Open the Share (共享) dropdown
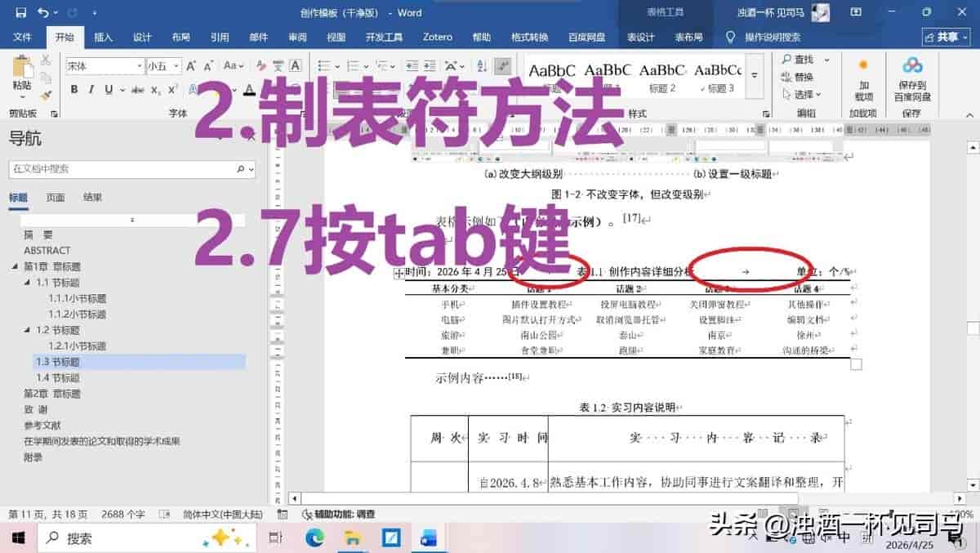Viewport: 980px width, 553px height. pos(946,37)
